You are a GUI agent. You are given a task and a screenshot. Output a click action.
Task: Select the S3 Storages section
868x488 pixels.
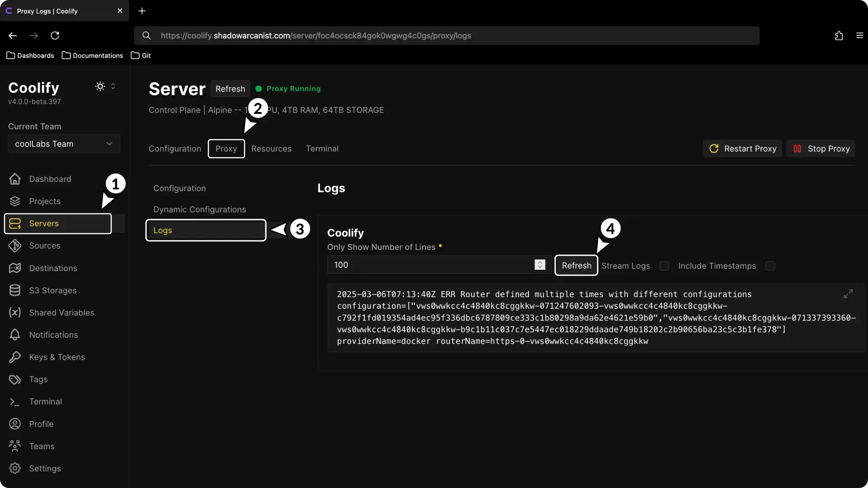pyautogui.click(x=52, y=290)
